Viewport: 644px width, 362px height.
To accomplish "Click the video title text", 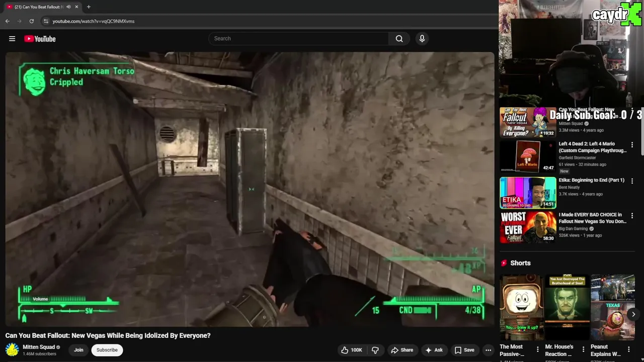I will [x=108, y=335].
